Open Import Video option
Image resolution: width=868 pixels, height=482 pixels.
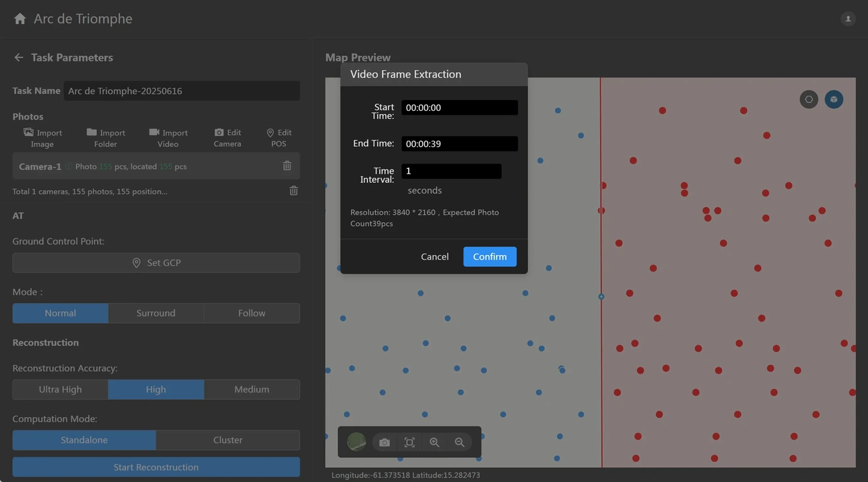coord(168,138)
